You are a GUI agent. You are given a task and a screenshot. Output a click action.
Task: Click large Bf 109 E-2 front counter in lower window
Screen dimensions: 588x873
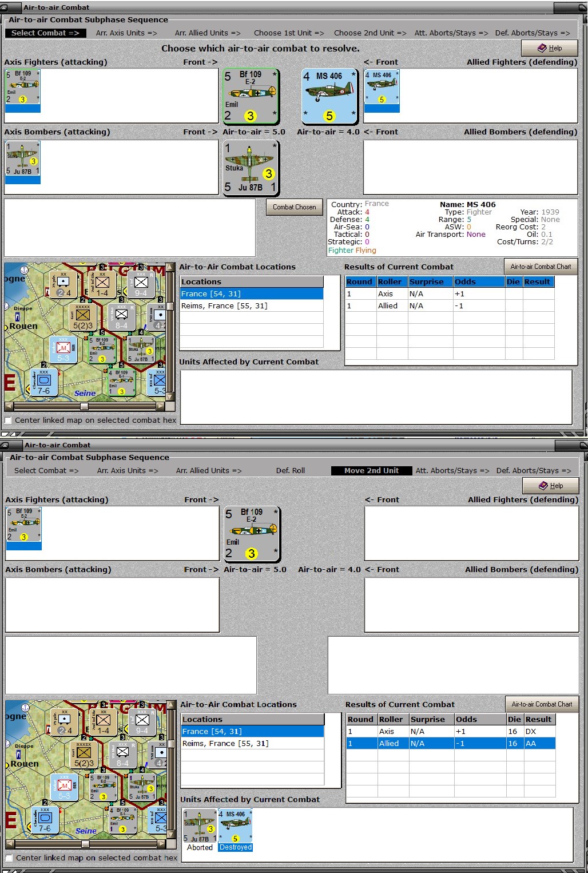252,534
